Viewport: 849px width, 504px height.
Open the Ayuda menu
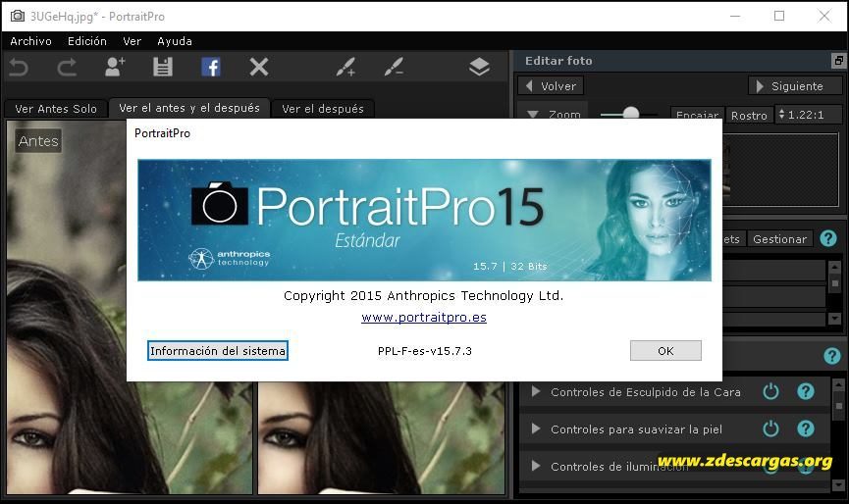(x=175, y=41)
